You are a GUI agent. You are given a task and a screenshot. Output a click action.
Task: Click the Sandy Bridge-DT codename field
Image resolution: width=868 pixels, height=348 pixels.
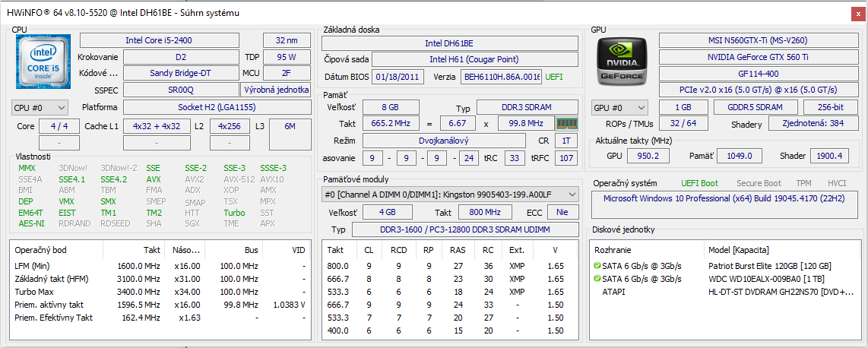coord(180,72)
